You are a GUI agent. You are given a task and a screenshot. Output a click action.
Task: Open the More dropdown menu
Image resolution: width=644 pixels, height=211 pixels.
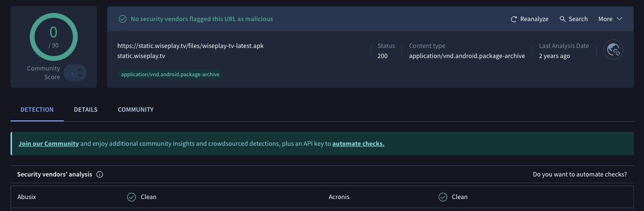tap(610, 19)
